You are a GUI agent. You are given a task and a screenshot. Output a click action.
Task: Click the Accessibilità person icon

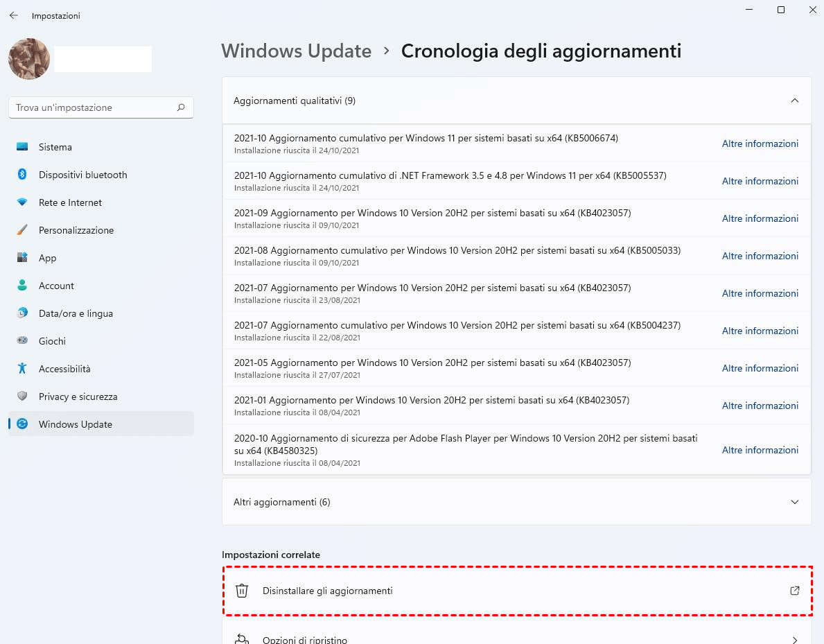click(23, 369)
